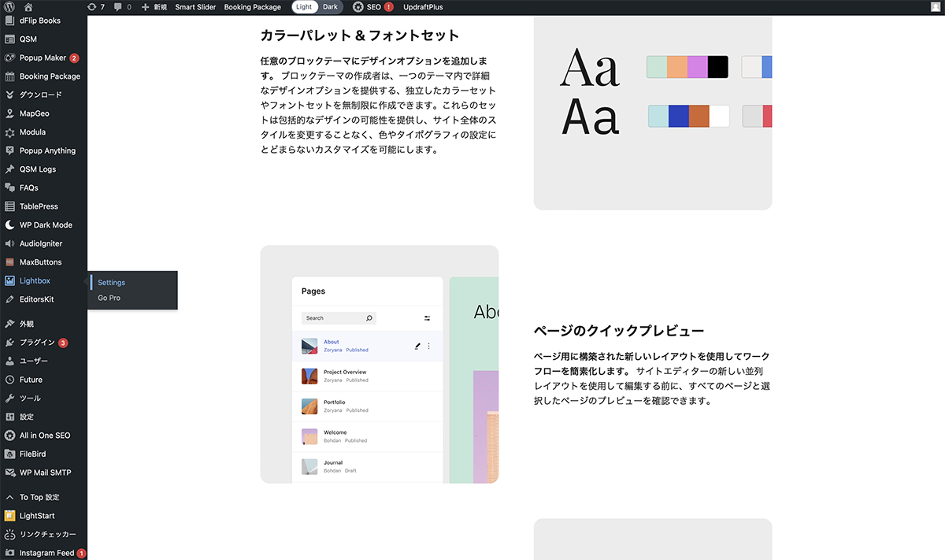
Task: Select the Light mode option
Action: [x=304, y=6]
